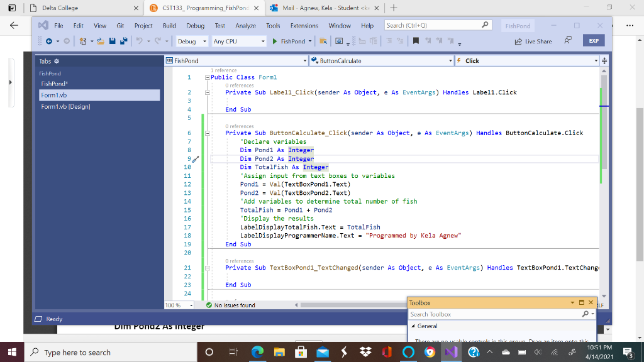Click the Navigate Backward arrow in toolbar
Screen dimensions: 644x362
coord(49,41)
